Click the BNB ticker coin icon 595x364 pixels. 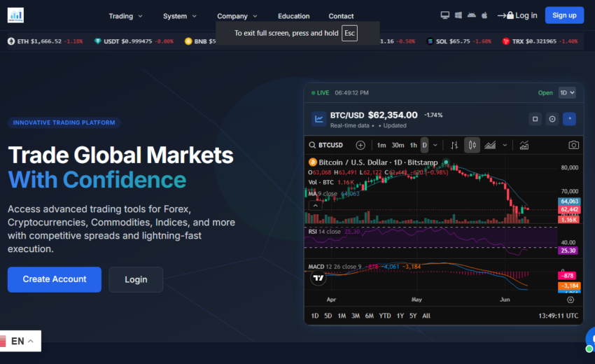(x=188, y=41)
